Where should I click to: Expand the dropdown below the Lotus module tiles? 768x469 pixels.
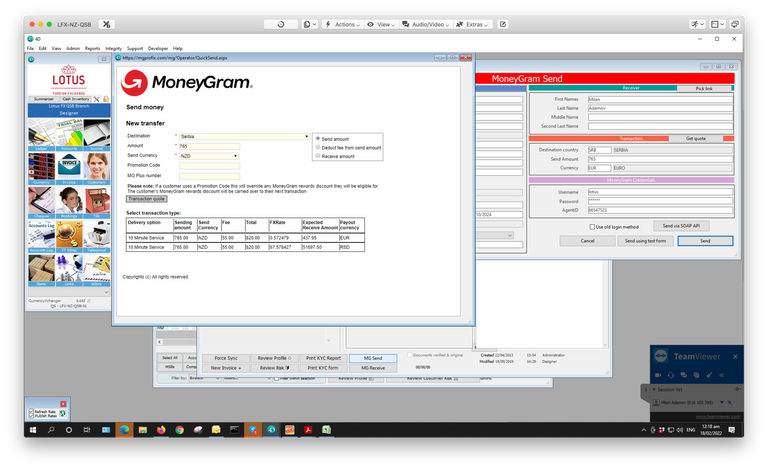pyautogui.click(x=69, y=292)
